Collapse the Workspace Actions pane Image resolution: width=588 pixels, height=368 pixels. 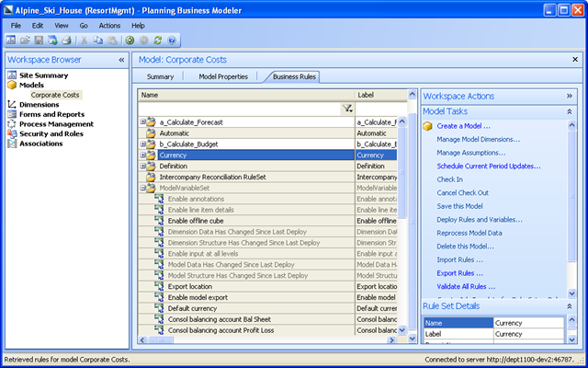click(570, 96)
